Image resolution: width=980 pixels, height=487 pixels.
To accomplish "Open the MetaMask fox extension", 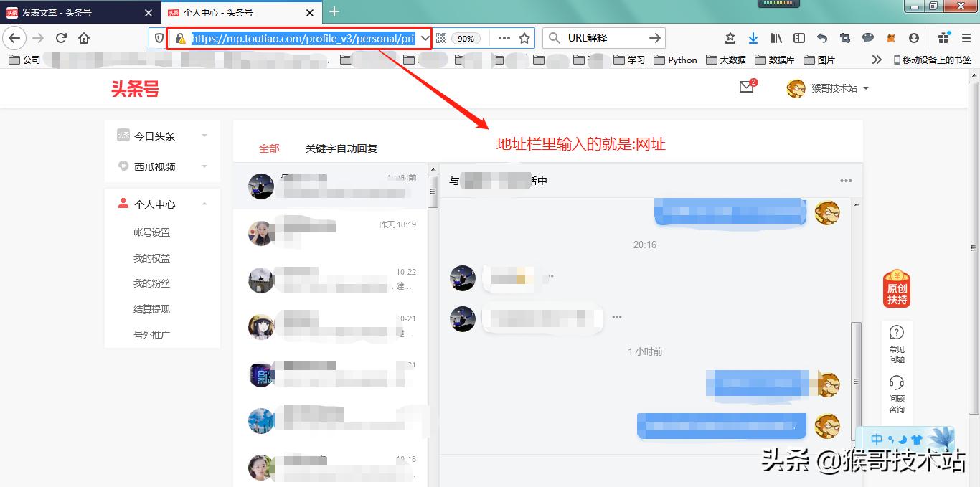I will click(891, 37).
